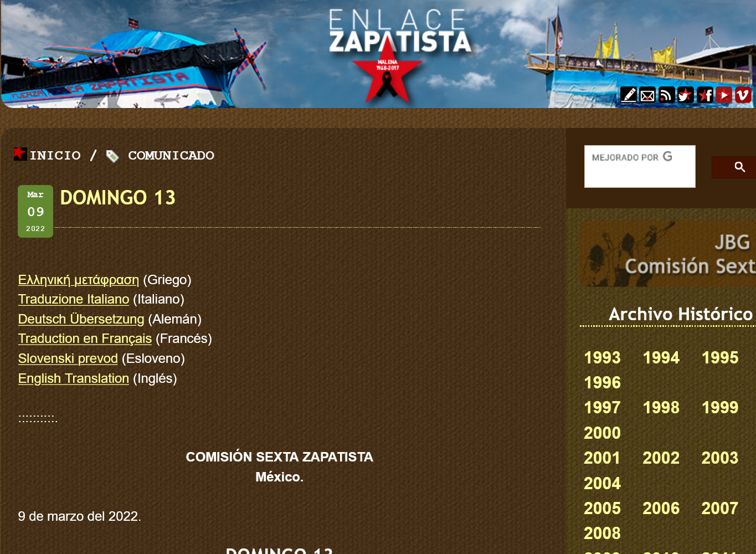The height and width of the screenshot is (554, 756).
Task: Focus the Google custom search field
Action: click(x=640, y=166)
